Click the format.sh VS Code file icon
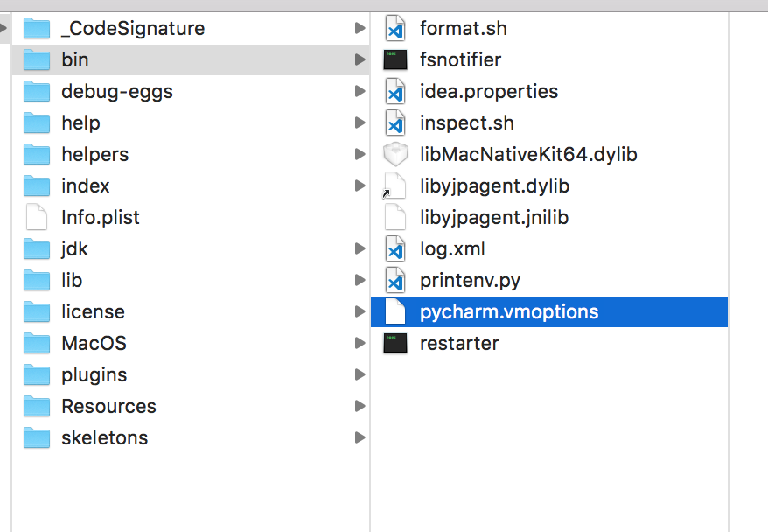Screen dimensions: 768x532 [x=395, y=28]
